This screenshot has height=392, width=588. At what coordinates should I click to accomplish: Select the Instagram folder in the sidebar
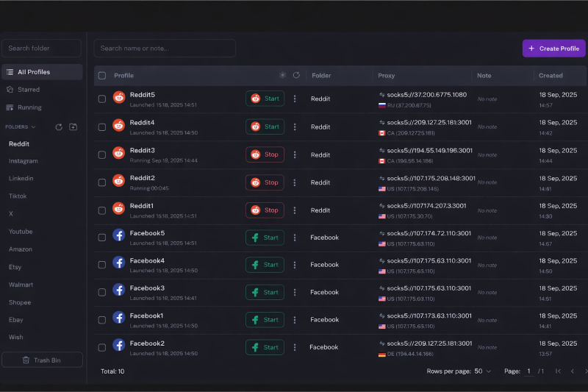tap(24, 161)
